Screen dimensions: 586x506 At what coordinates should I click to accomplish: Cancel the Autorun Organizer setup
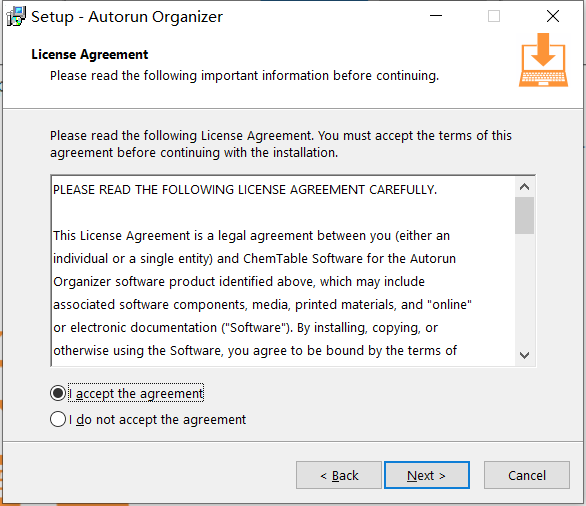[527, 475]
